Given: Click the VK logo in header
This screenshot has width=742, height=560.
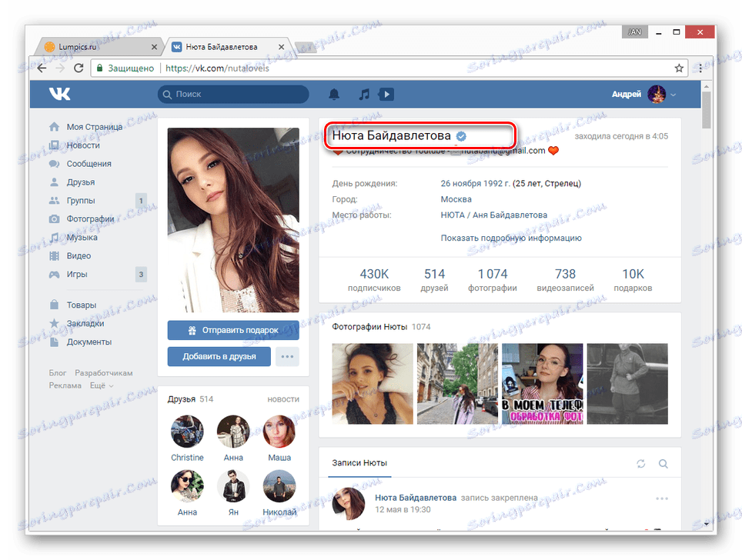Looking at the screenshot, I should click(x=59, y=94).
